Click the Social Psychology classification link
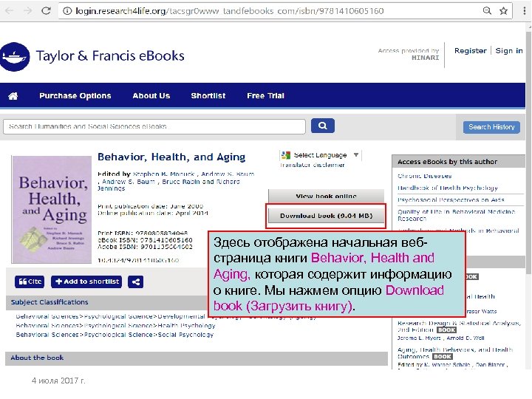532x399 pixels. pyautogui.click(x=185, y=335)
